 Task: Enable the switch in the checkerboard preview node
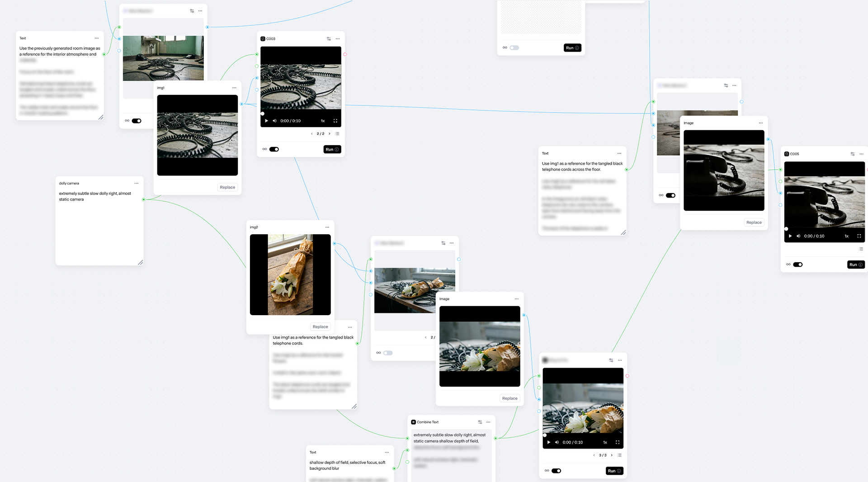[514, 47]
